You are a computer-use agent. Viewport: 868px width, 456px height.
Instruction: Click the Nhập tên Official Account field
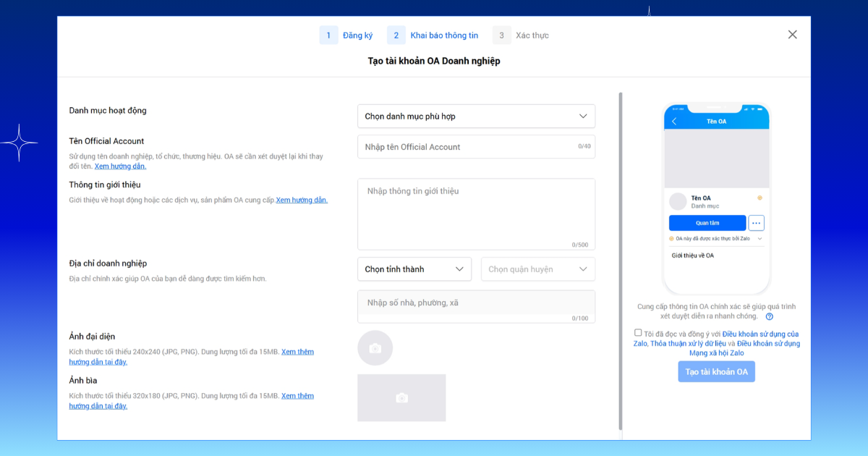(476, 147)
